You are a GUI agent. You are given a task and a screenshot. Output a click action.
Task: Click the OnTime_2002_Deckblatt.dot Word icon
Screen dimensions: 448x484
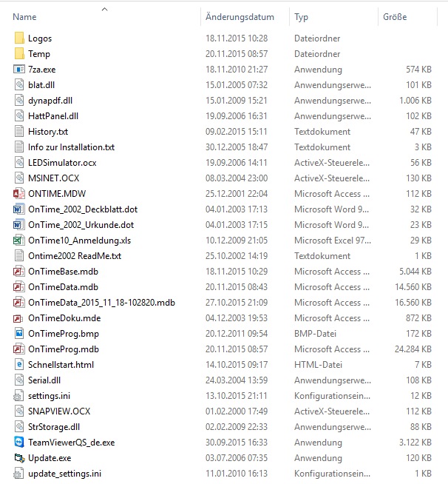point(19,209)
